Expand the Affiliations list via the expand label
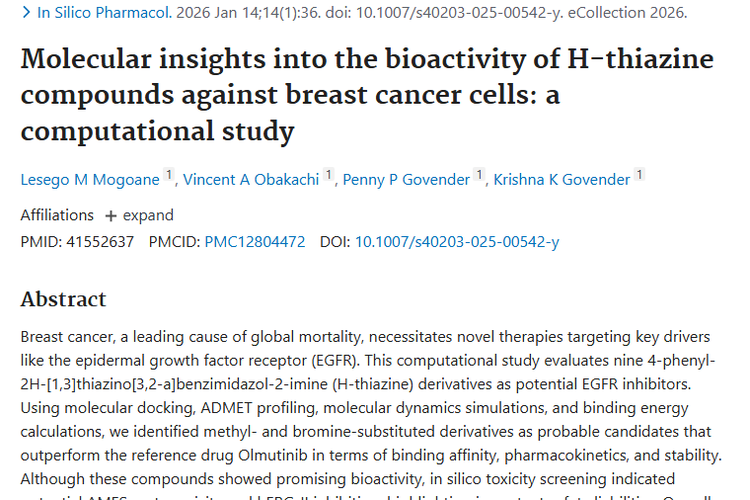Screen dimensions: 750x500 pos(148,215)
